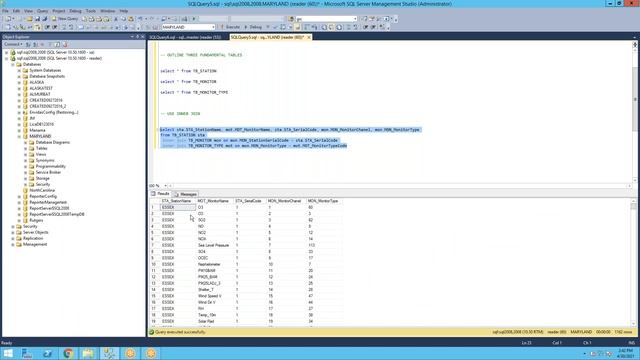Click the 'Sea Level Pressure' cell
640x360 pixels.
point(215,245)
